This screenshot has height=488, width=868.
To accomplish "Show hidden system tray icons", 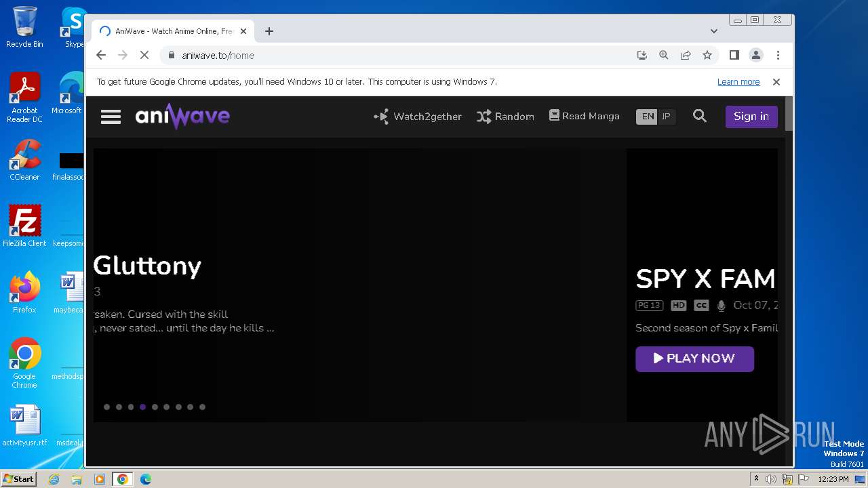I will coord(757,479).
